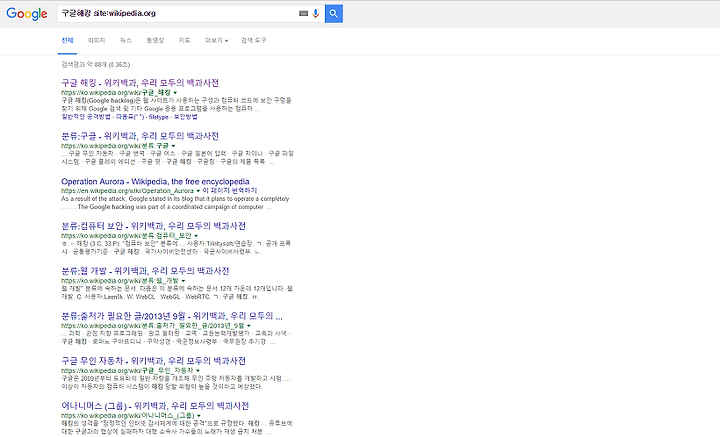
Task: Click the en.wikipedia.org/wiki/Operation_Aurora URL text
Action: 127,190
